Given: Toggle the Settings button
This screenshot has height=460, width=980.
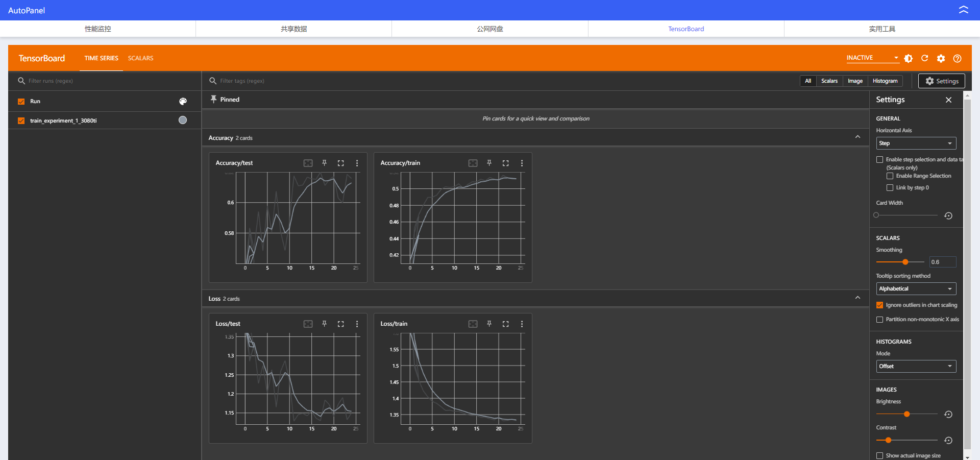Looking at the screenshot, I should click(x=942, y=81).
